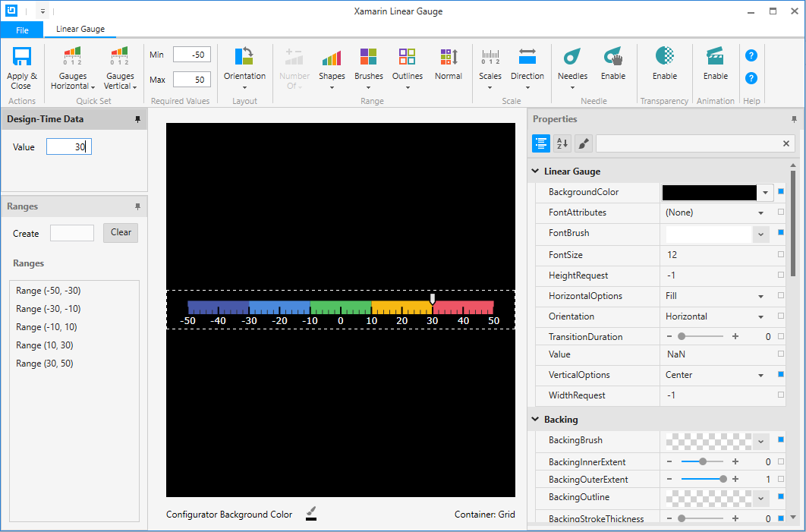
Task: Toggle the HeightRequest property marker
Action: pos(781,275)
